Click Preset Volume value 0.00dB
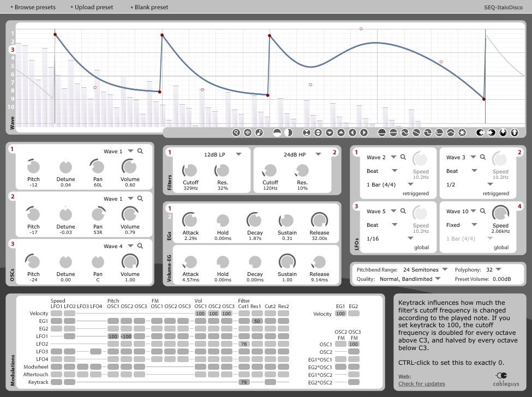 point(502,279)
